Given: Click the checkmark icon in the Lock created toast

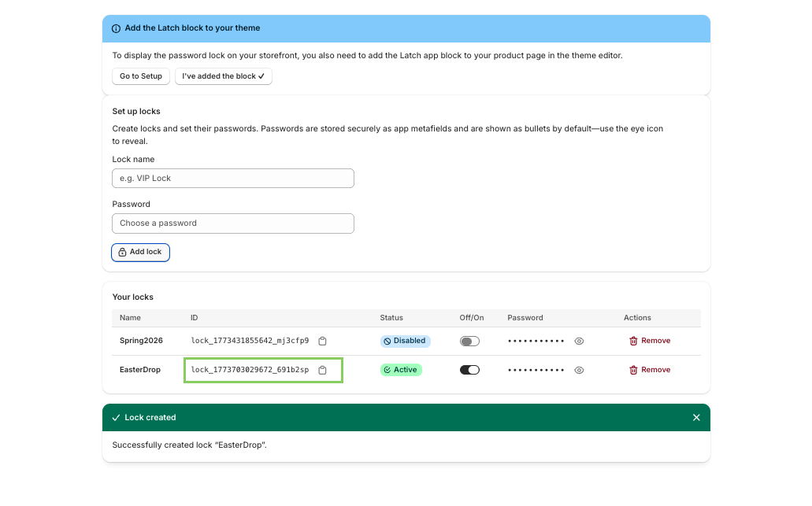Looking at the screenshot, I should (116, 417).
